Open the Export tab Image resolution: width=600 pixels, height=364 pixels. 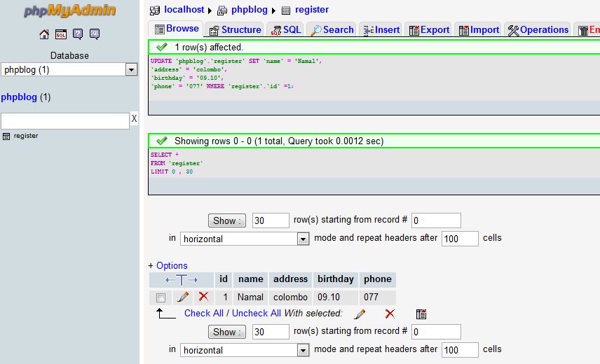tap(429, 30)
